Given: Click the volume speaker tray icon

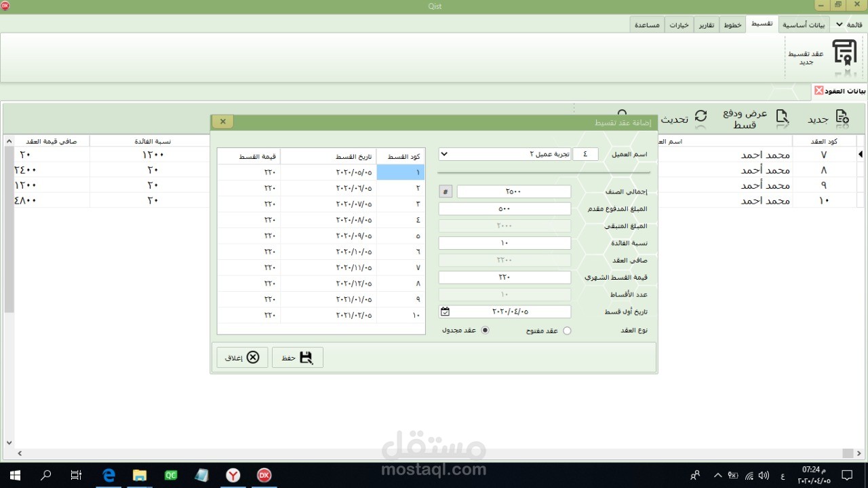Looking at the screenshot, I should [764, 475].
